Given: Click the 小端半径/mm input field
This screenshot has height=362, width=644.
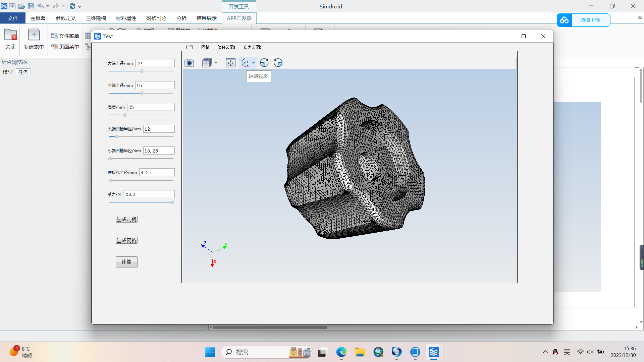Looking at the screenshot, I should coord(155,85).
